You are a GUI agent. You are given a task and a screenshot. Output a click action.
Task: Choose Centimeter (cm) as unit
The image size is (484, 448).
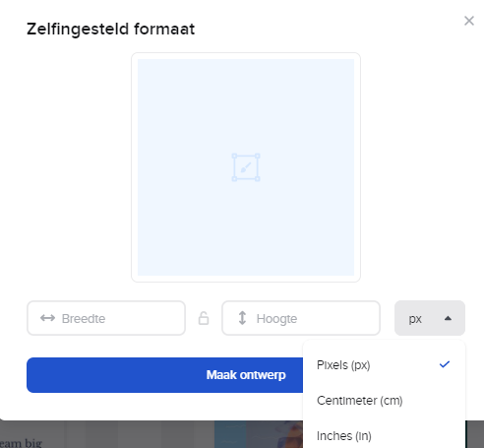[384, 401]
